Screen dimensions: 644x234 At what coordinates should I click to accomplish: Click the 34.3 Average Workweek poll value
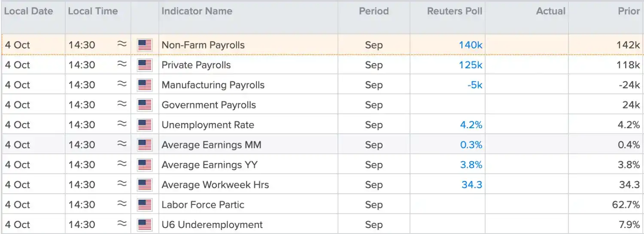pos(472,185)
